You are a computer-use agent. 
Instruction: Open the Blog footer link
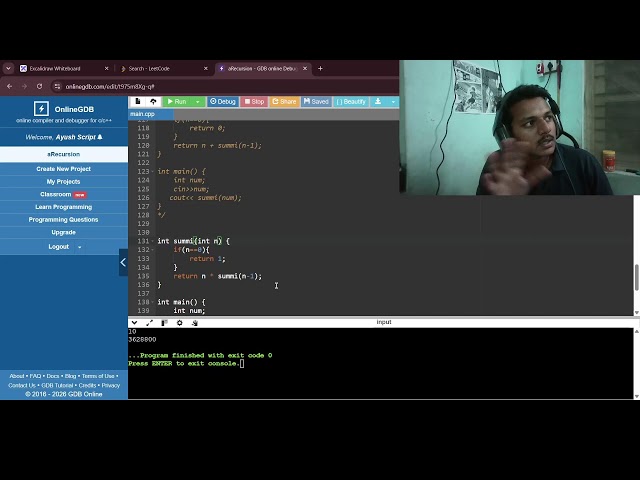pos(70,376)
